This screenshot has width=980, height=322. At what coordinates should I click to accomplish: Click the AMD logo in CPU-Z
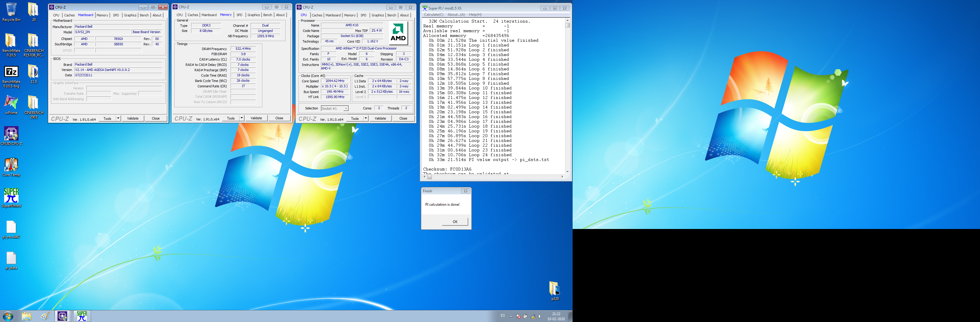click(398, 33)
